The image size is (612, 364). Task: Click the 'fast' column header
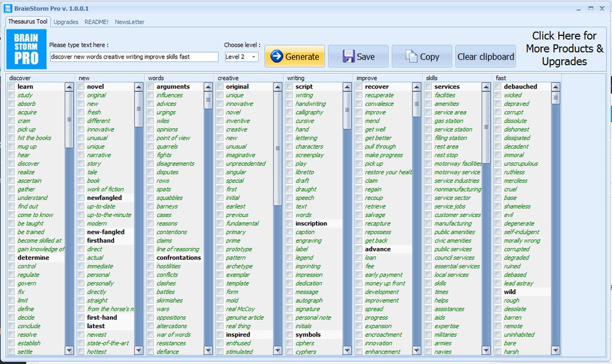point(526,78)
